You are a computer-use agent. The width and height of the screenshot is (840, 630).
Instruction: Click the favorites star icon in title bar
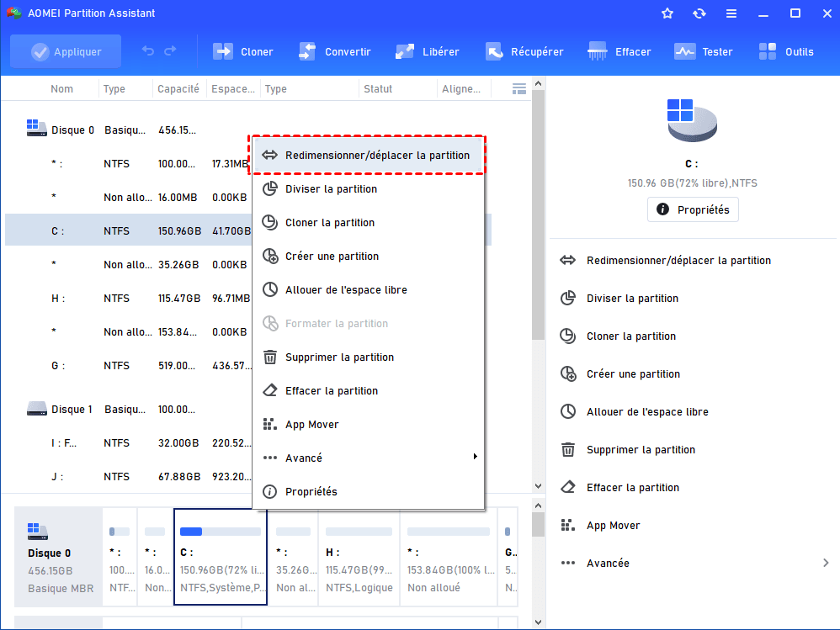(x=667, y=13)
